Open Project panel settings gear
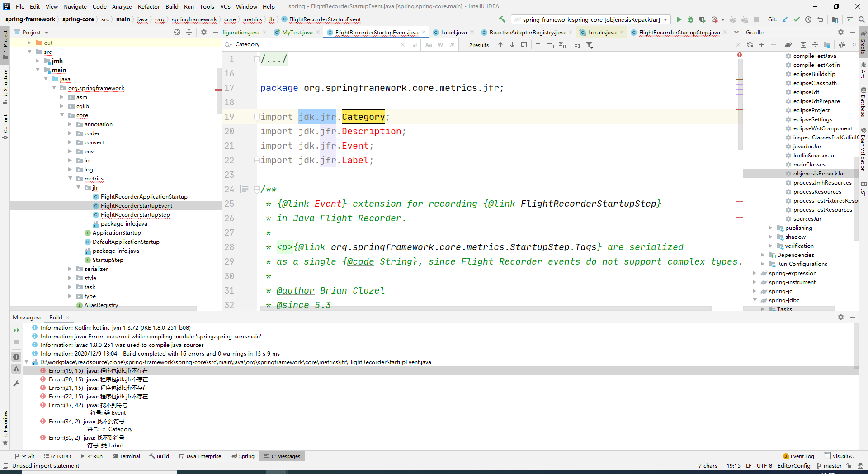This screenshot has width=868, height=474. click(x=204, y=32)
